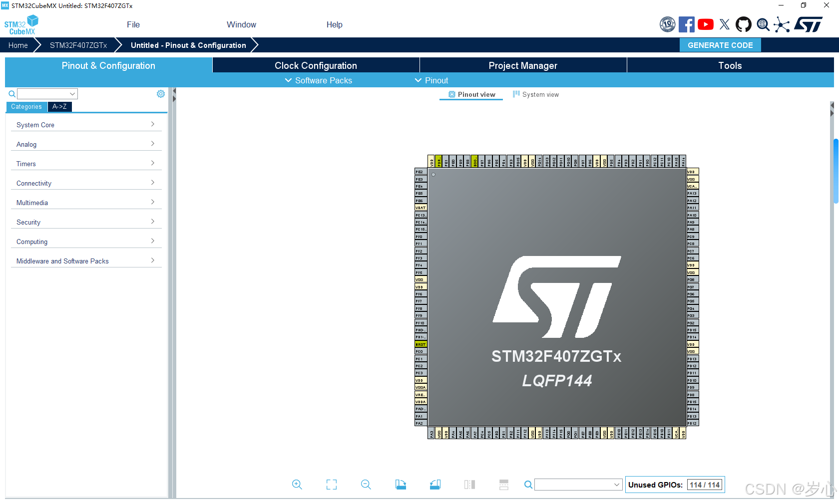Image resolution: width=839 pixels, height=504 pixels.
Task: Click Untitled - Pinout & Configuration breadcrumb
Action: click(188, 45)
